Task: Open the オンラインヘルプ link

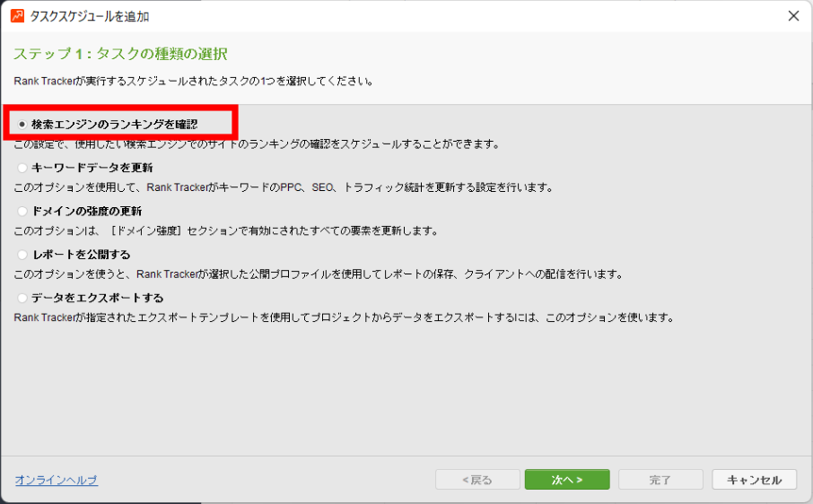Action: click(56, 480)
